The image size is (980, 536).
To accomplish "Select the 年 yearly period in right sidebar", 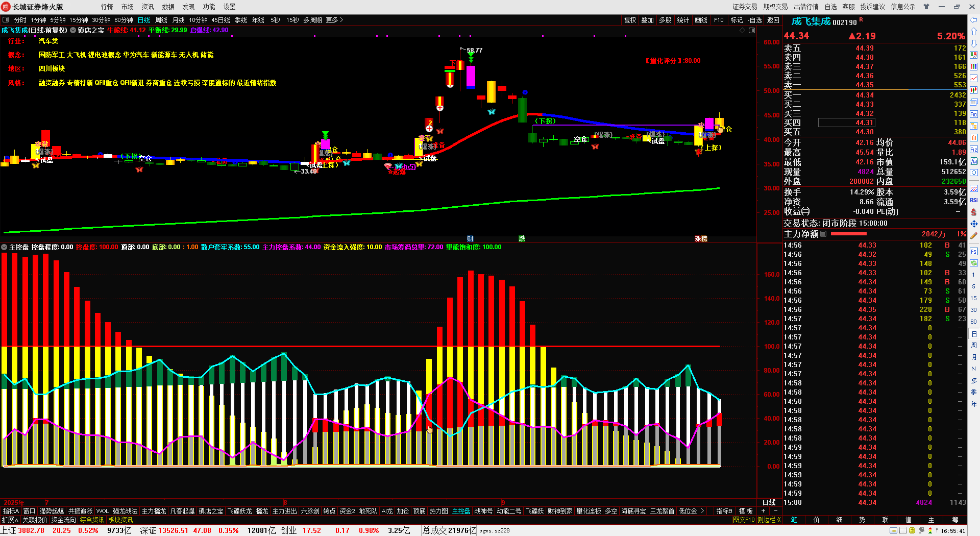I will click(974, 404).
